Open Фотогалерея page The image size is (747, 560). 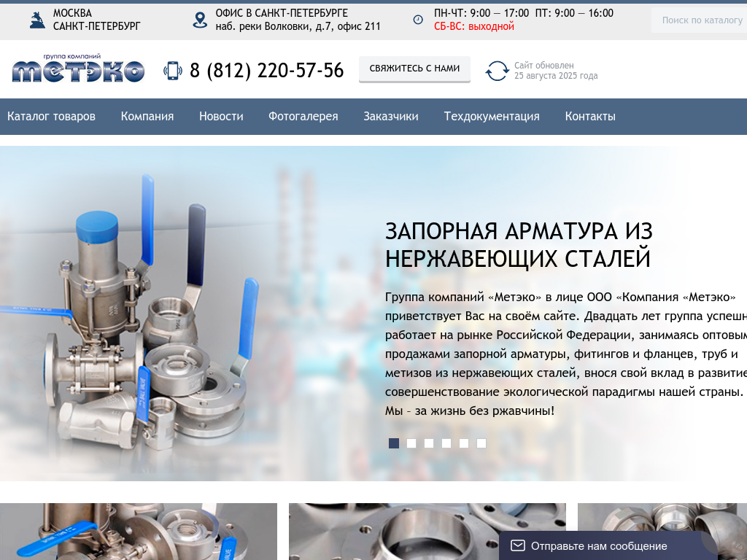click(303, 116)
